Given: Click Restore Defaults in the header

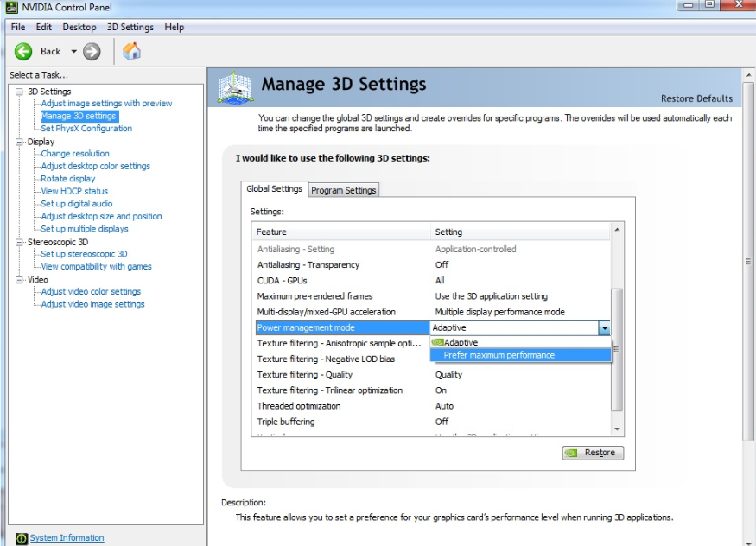Looking at the screenshot, I should [696, 98].
